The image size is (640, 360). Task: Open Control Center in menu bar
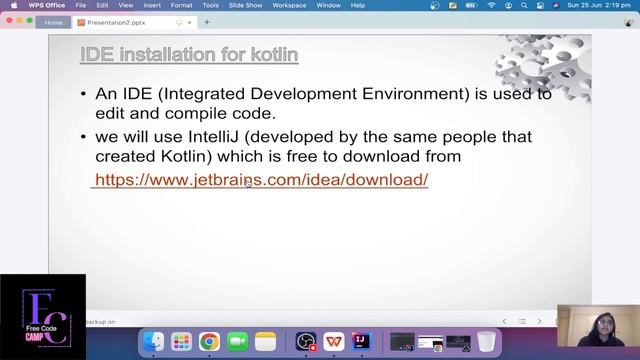[540, 5]
